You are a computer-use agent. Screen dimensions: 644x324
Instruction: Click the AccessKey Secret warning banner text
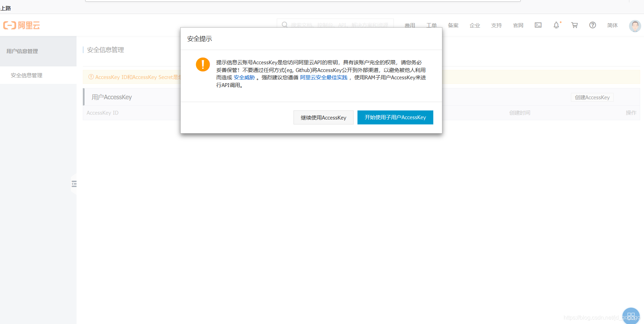click(x=137, y=77)
